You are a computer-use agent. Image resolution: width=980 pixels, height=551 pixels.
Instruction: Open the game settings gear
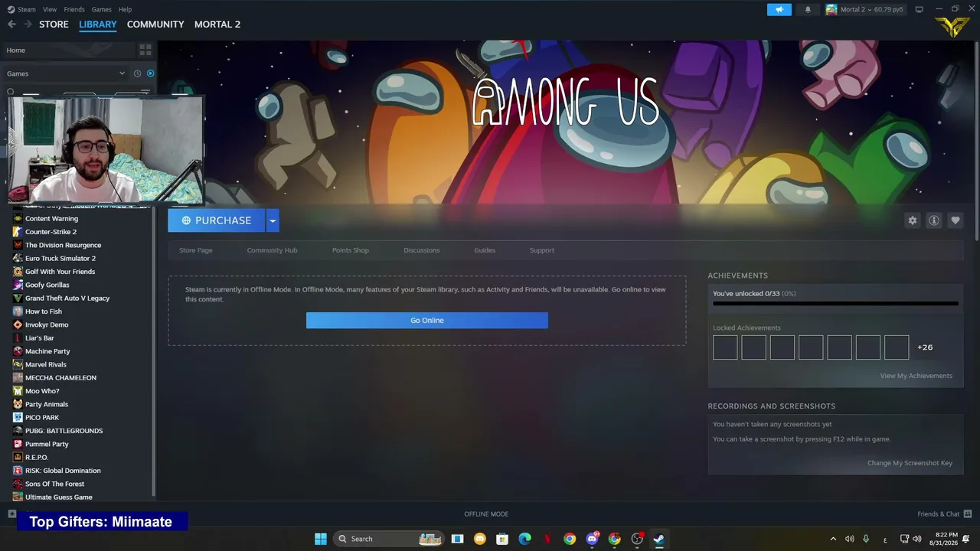pyautogui.click(x=913, y=220)
